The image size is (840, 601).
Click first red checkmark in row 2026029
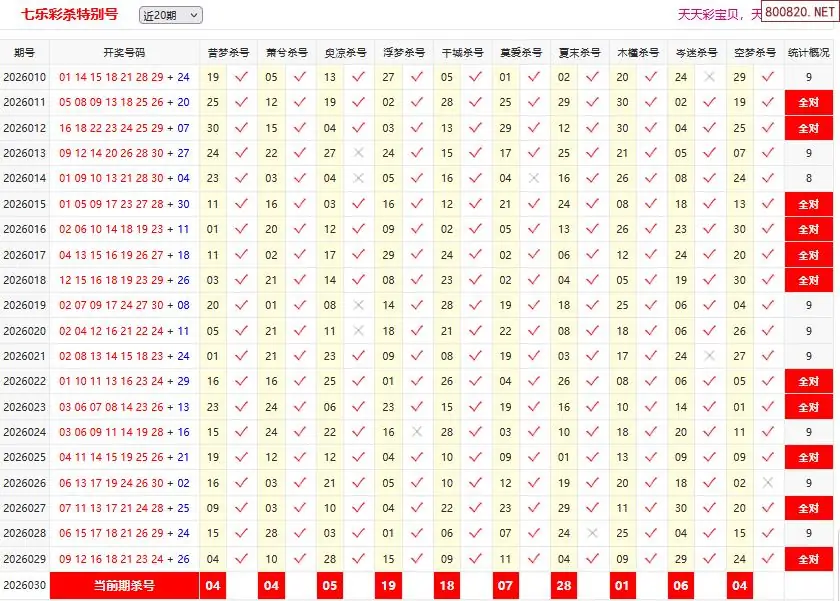click(241, 560)
